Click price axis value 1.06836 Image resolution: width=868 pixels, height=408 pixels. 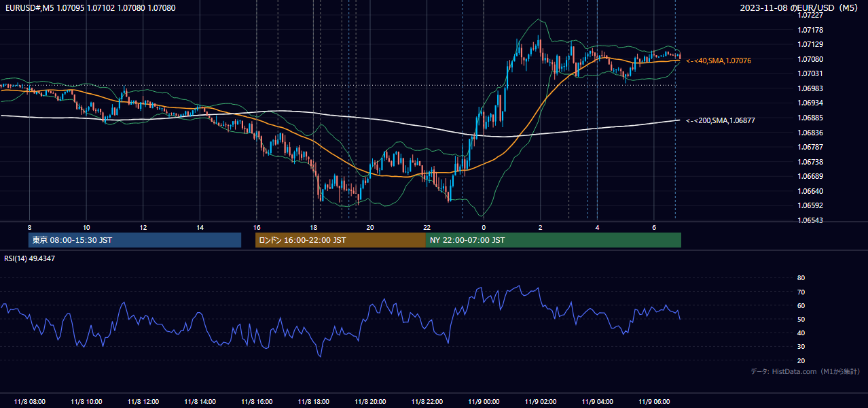pos(810,133)
